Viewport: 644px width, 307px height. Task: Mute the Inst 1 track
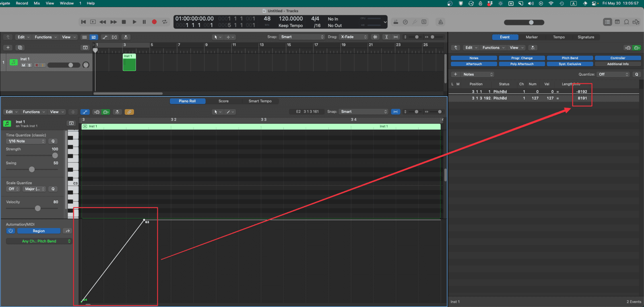23,65
